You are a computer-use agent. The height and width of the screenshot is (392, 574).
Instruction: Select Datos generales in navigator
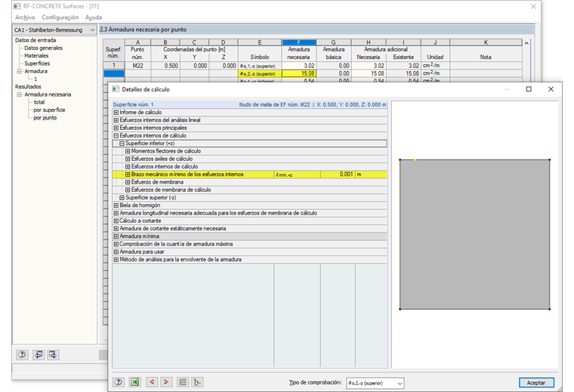(x=43, y=48)
